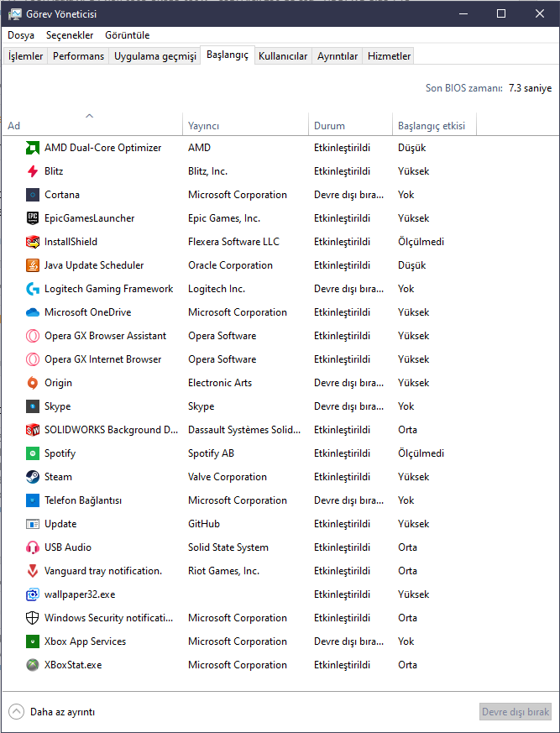
Task: Click the Blitz lightning icon
Action: tap(32, 171)
